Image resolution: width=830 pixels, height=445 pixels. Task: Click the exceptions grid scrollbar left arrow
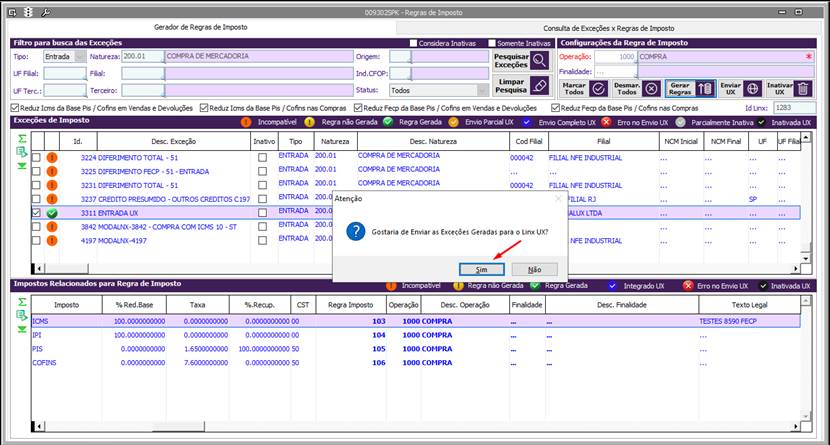pyautogui.click(x=40, y=268)
